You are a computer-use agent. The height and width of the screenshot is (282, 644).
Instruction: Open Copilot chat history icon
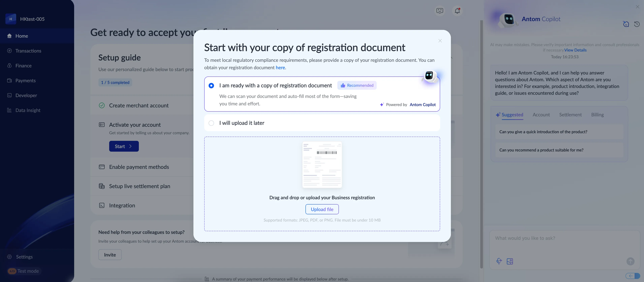pyautogui.click(x=637, y=24)
